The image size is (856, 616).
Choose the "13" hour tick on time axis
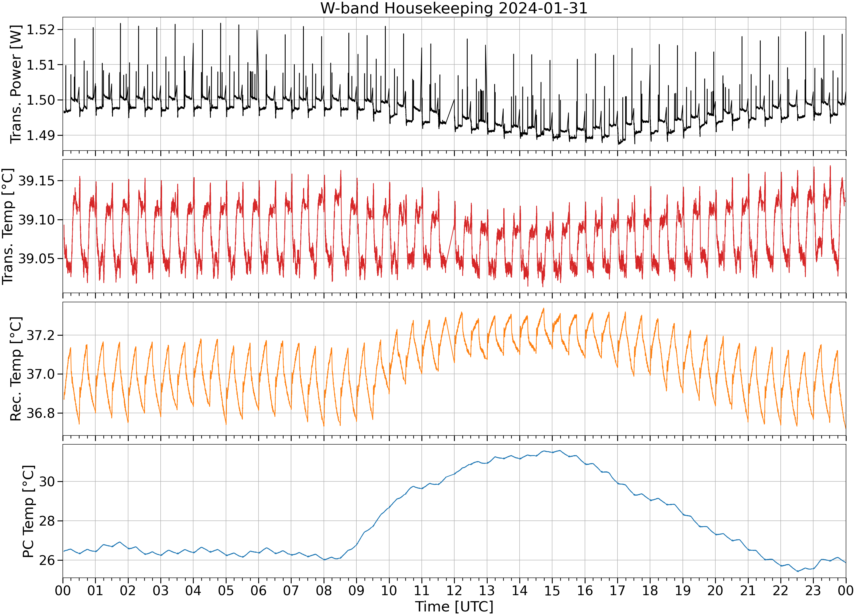(487, 590)
